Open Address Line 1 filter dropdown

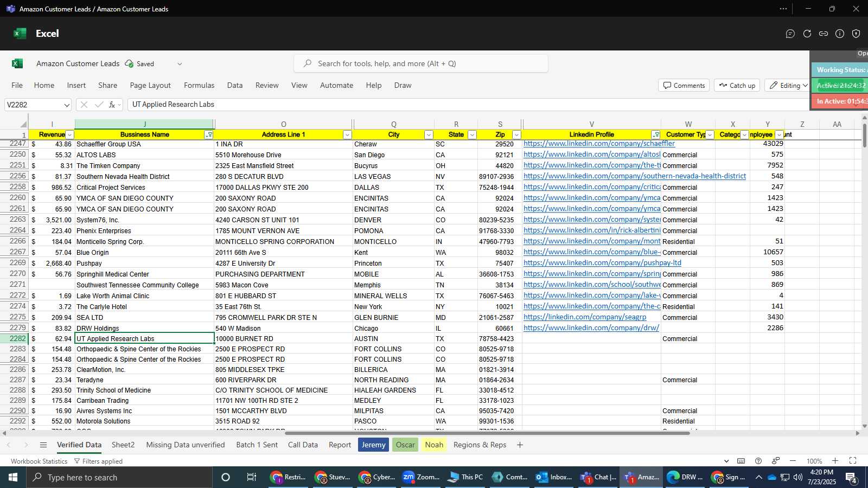[347, 135]
